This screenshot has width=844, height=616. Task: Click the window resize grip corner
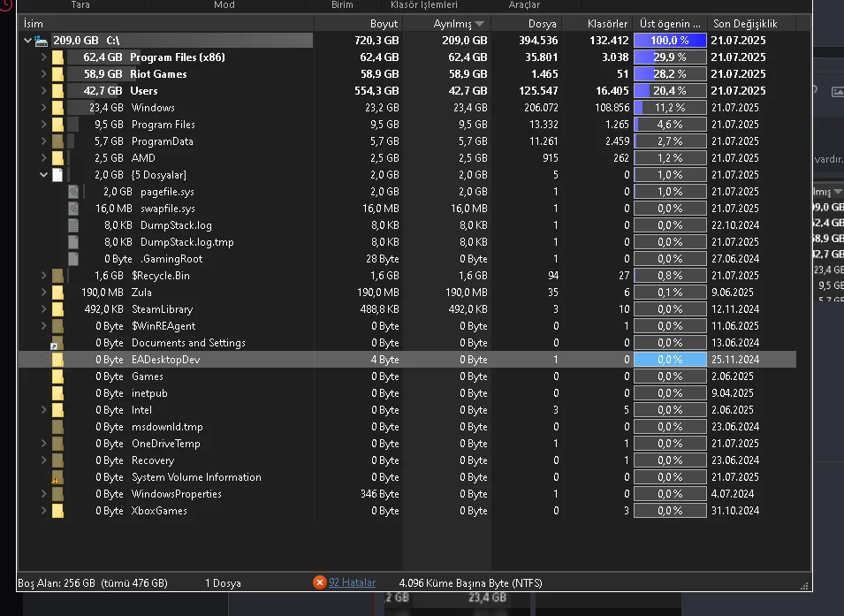[805, 586]
